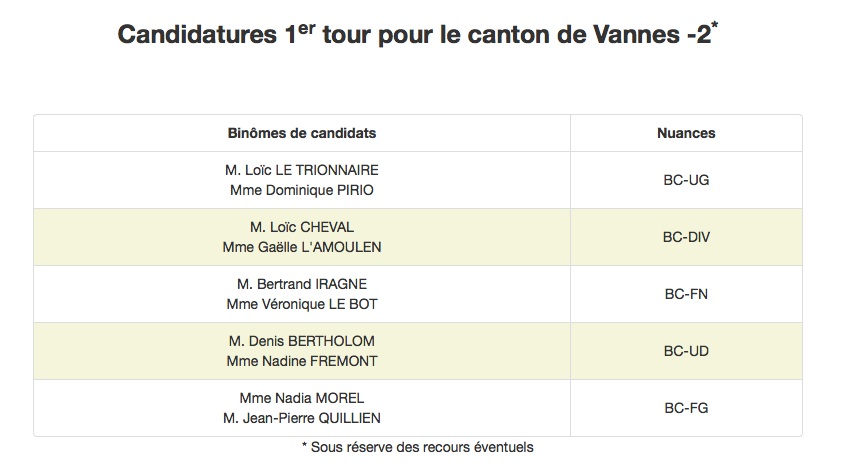The width and height of the screenshot is (845, 475).
Task: Click the name Mme Nadia MOREL
Action: point(302,398)
